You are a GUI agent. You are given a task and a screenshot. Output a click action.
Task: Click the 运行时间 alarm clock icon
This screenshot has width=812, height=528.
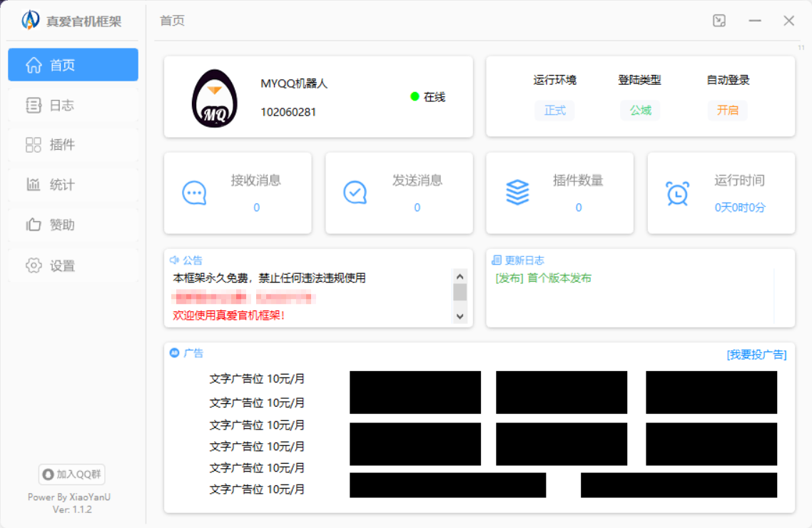point(677,193)
